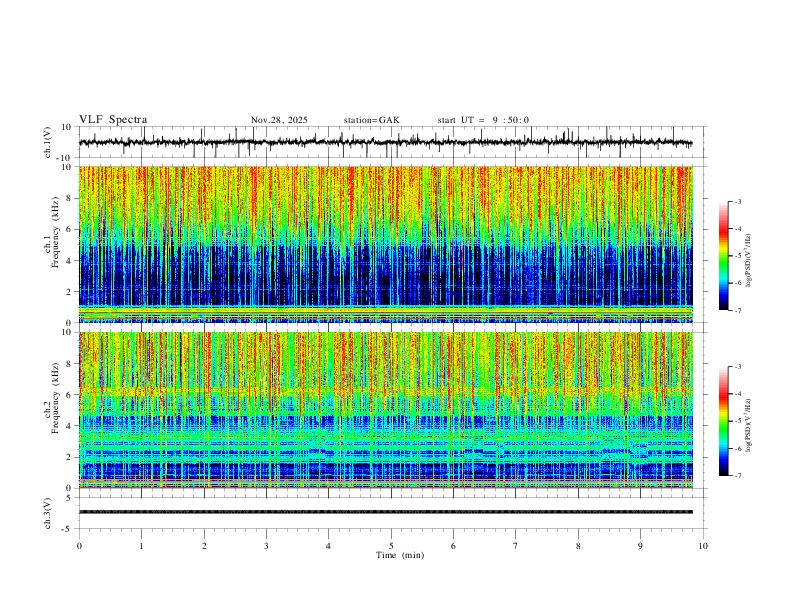Click time axis tick label "6"

[454, 546]
